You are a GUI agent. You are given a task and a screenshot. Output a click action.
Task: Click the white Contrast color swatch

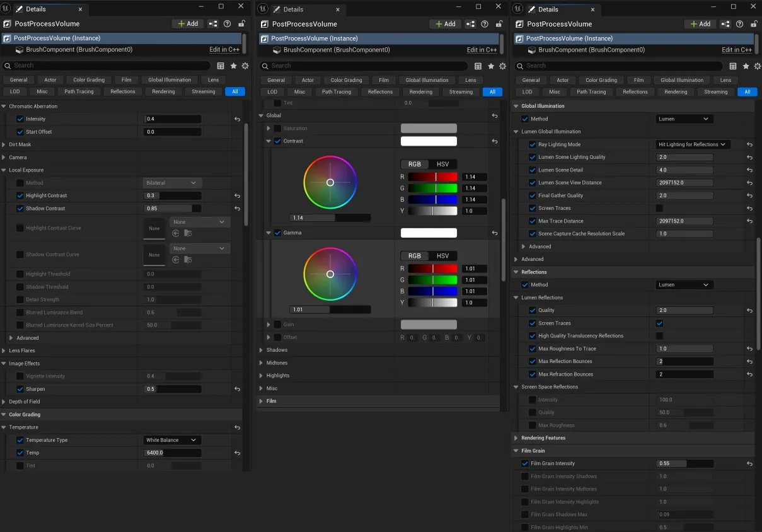tap(429, 141)
